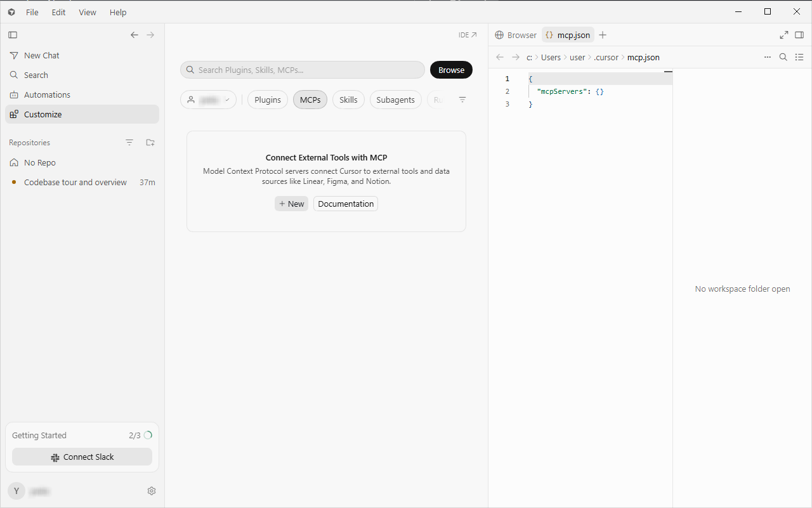The height and width of the screenshot is (508, 812).
Task: Open the Help menu
Action: click(118, 12)
